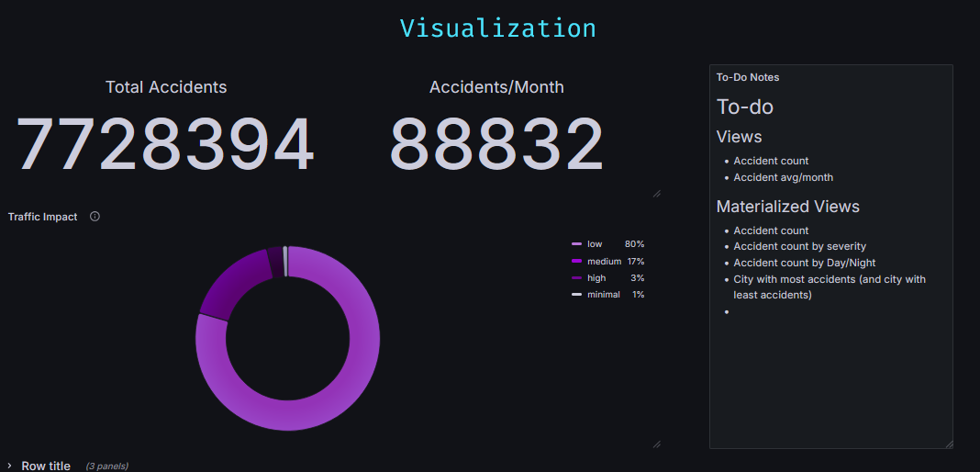Click the info icon beside Traffic Impact
Image resolution: width=980 pixels, height=472 pixels.
click(95, 217)
